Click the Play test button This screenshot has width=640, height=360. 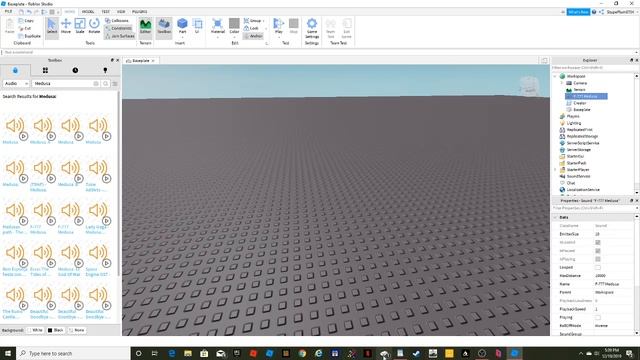[279, 24]
